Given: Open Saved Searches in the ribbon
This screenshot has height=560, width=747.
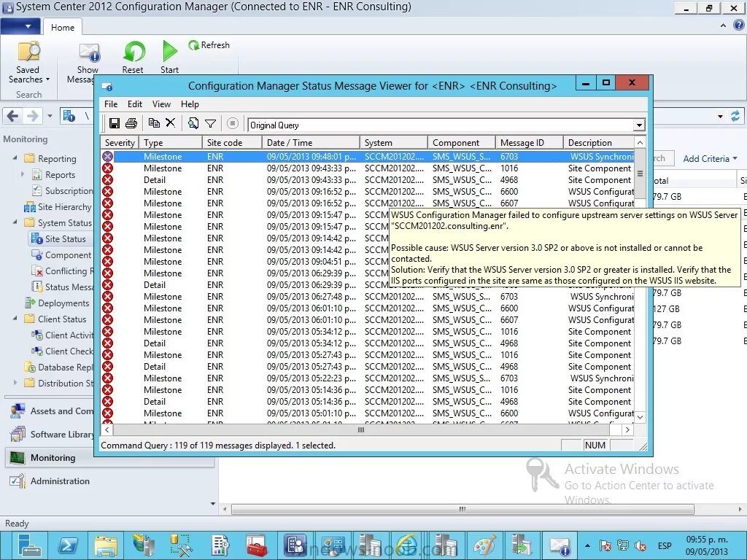Looking at the screenshot, I should 28,63.
